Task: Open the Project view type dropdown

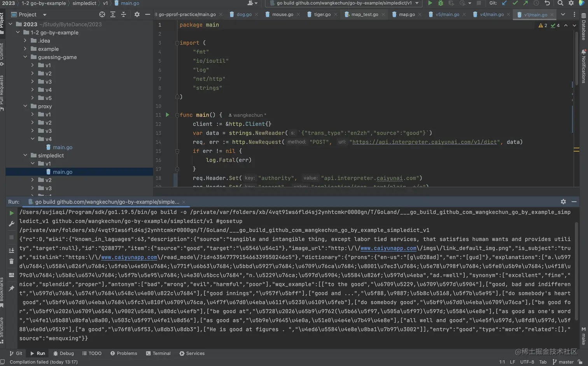Action: click(44, 15)
